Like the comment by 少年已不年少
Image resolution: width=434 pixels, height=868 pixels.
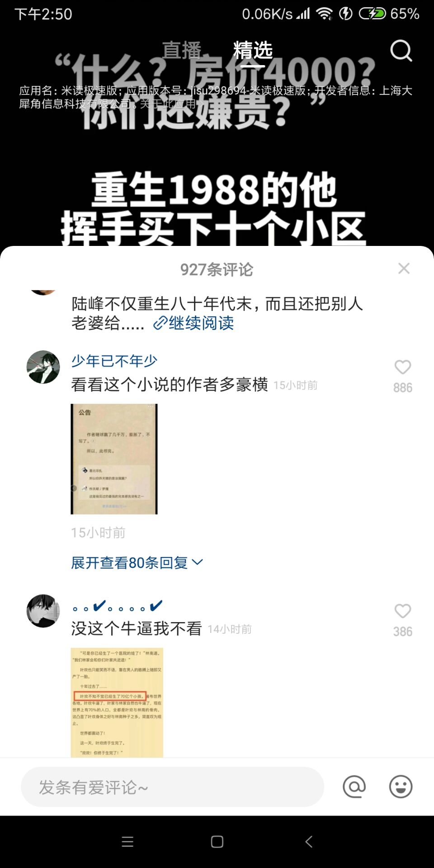(x=402, y=367)
